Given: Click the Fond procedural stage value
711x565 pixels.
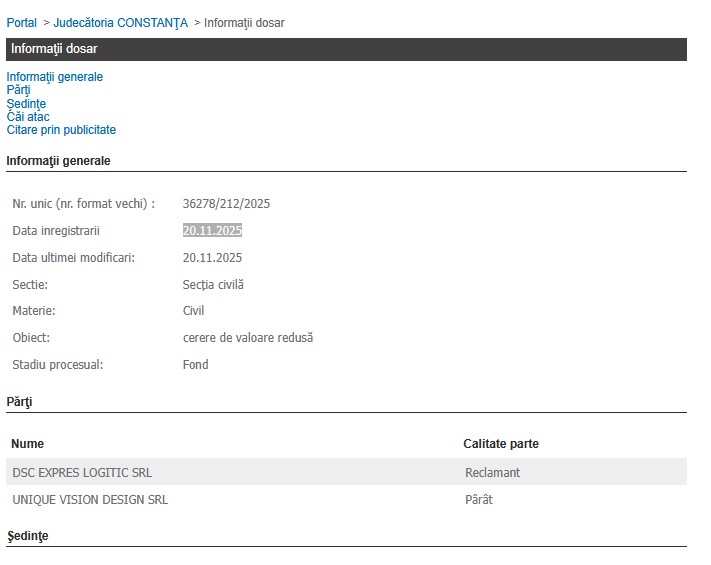Looking at the screenshot, I should click(195, 365).
